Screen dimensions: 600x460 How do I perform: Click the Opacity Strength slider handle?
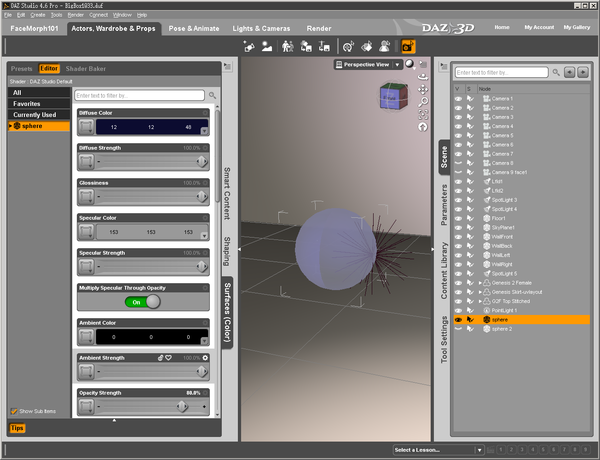182,406
